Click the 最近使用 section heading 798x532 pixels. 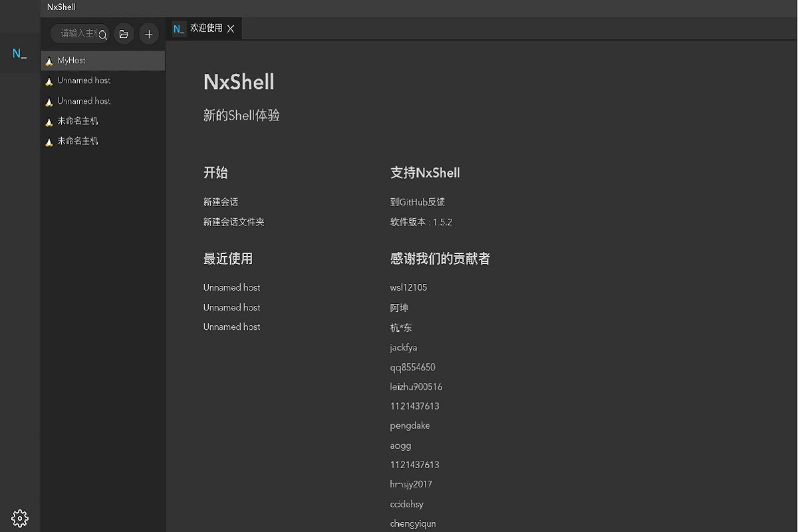coord(228,259)
